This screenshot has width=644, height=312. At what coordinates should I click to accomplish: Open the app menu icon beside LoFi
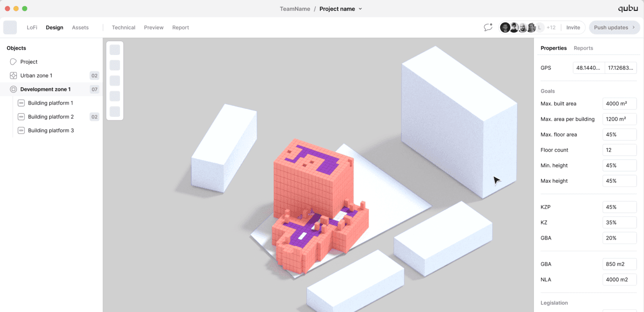click(10, 27)
